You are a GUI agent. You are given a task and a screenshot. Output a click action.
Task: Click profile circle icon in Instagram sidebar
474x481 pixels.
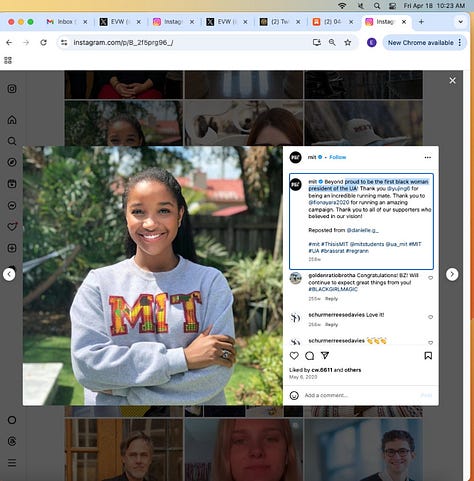[12, 420]
